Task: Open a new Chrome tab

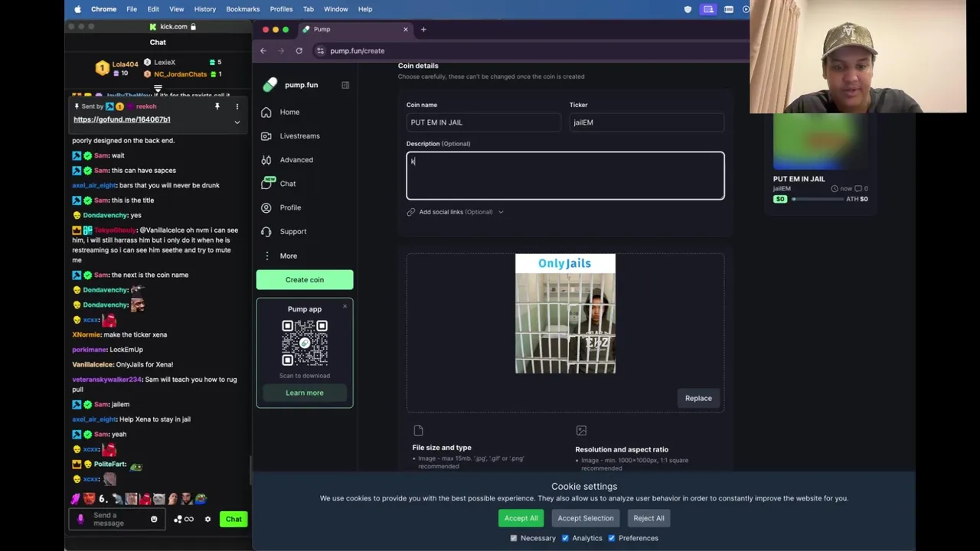Action: tap(423, 29)
